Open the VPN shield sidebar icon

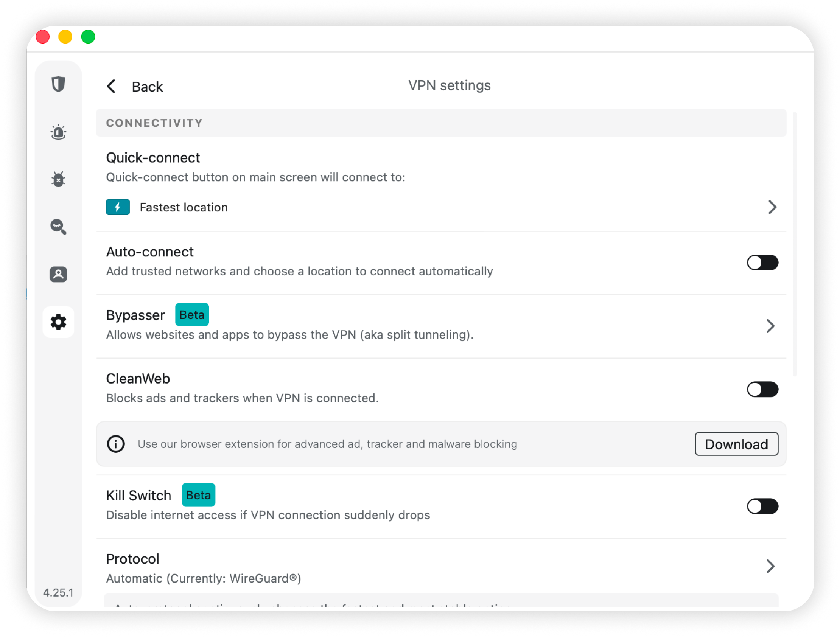[58, 84]
